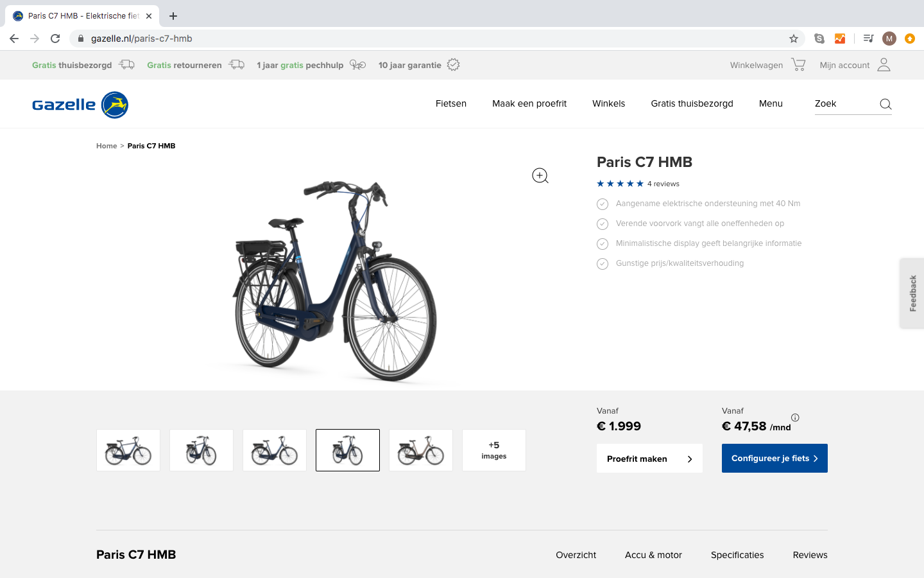Switch to the Specificaties tab

[737, 555]
